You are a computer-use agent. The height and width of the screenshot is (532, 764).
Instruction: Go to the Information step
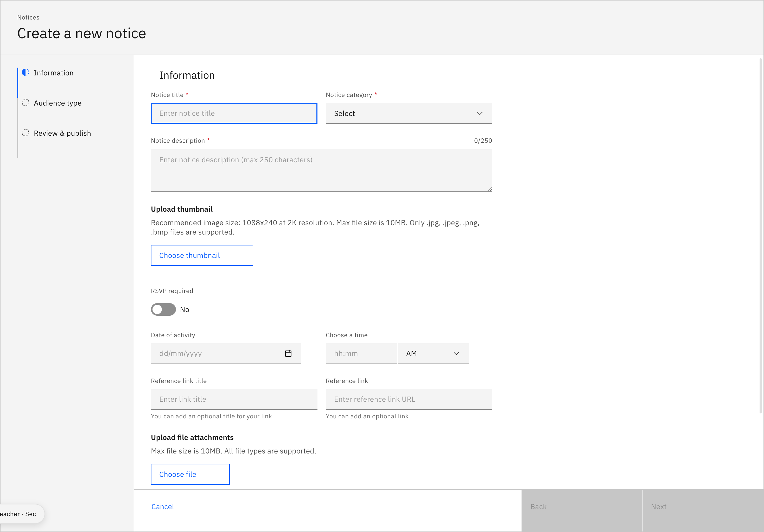pyautogui.click(x=54, y=73)
